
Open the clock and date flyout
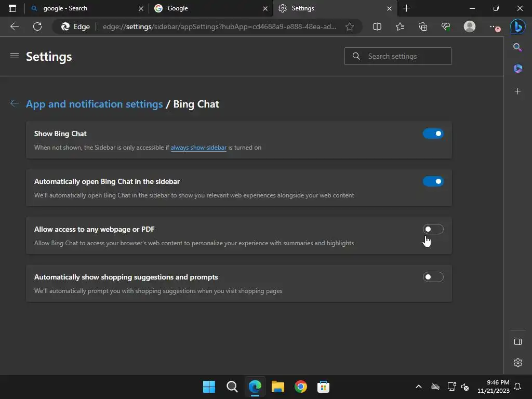494,387
